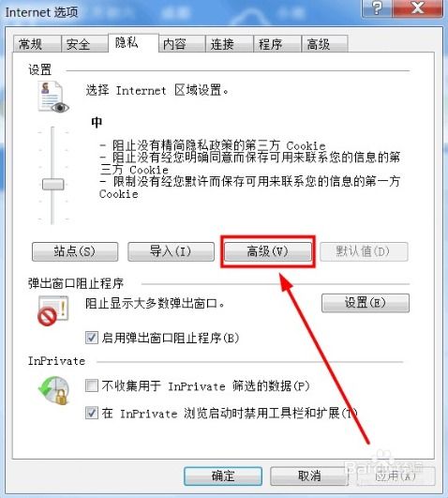Enable 不收集用于 InPrivate 筛选的数据 checkbox

coord(92,385)
